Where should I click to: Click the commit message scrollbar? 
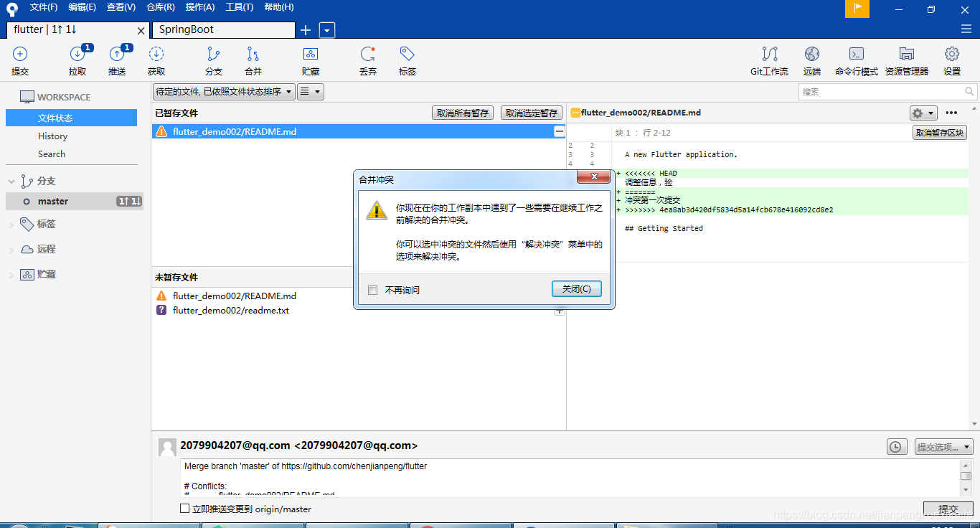[966, 477]
